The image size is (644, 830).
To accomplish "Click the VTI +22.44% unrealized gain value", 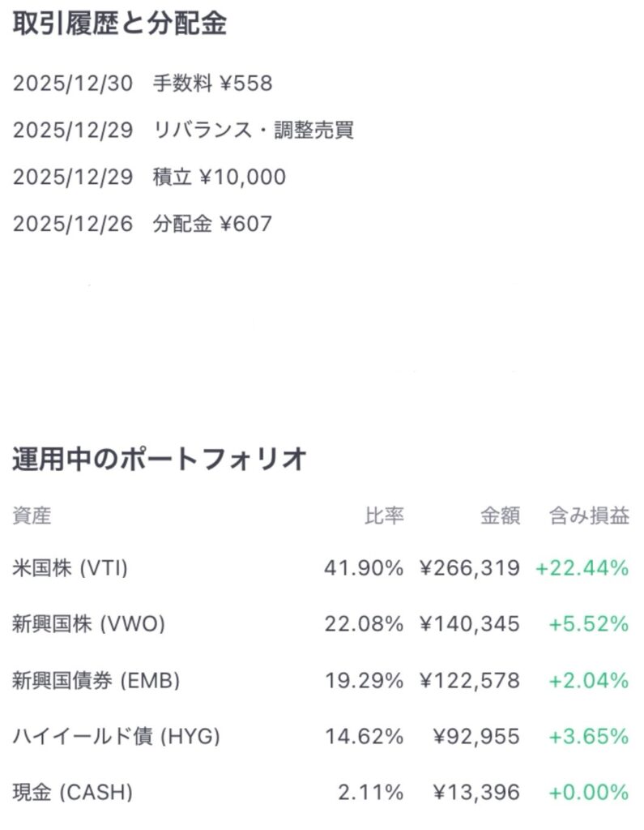I will 582,569.
